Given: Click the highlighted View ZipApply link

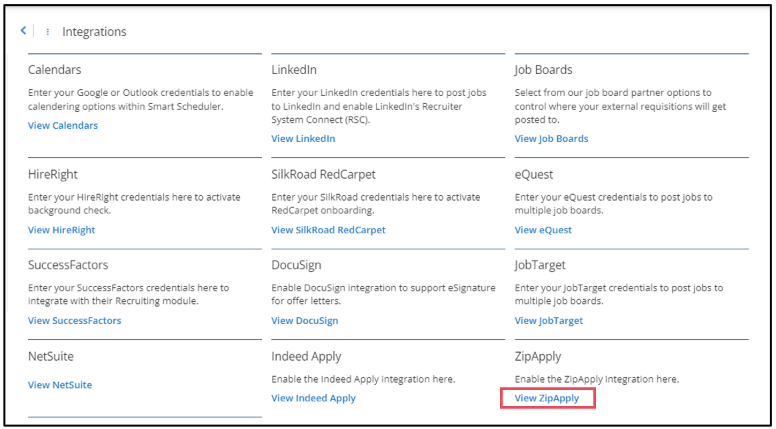Looking at the screenshot, I should pyautogui.click(x=546, y=398).
